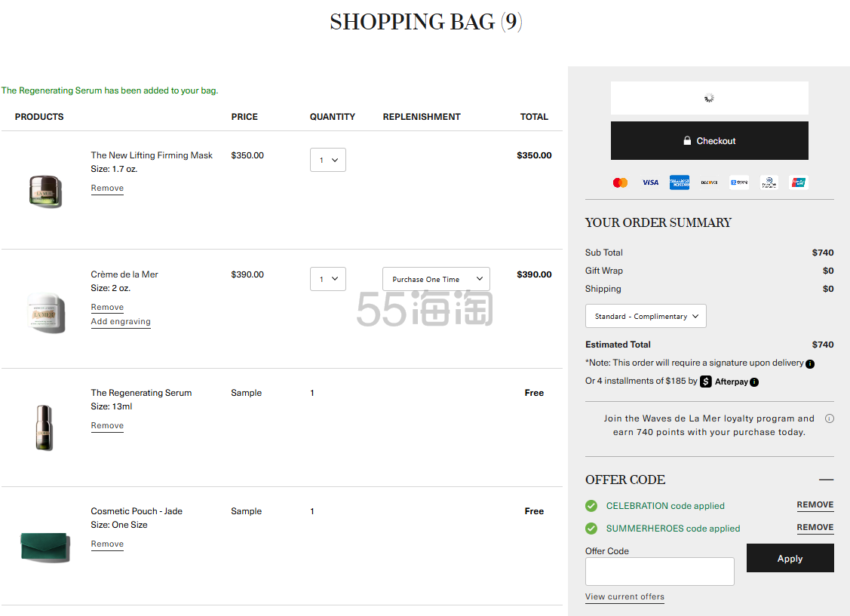
Task: Open the Crème de la Mer product name
Action: (x=124, y=274)
